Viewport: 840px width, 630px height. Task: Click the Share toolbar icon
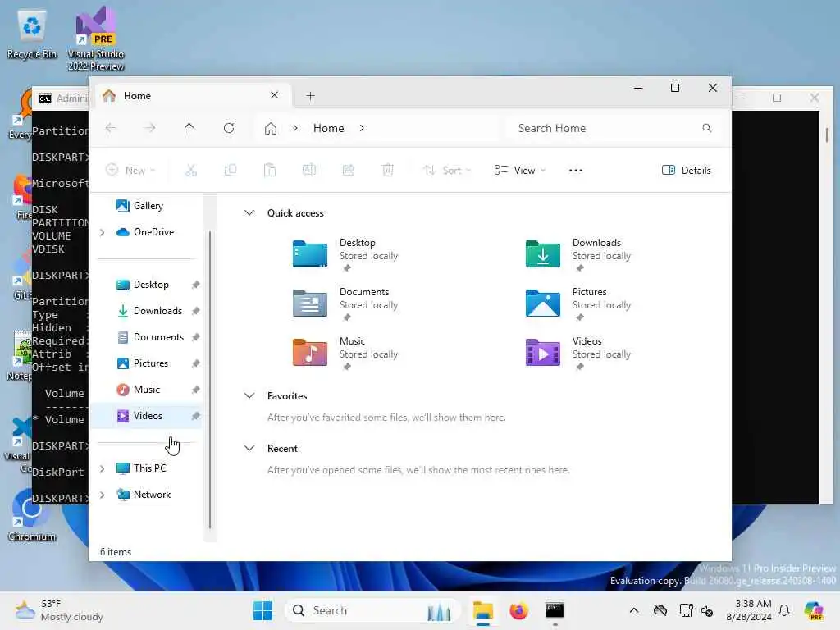click(x=348, y=171)
